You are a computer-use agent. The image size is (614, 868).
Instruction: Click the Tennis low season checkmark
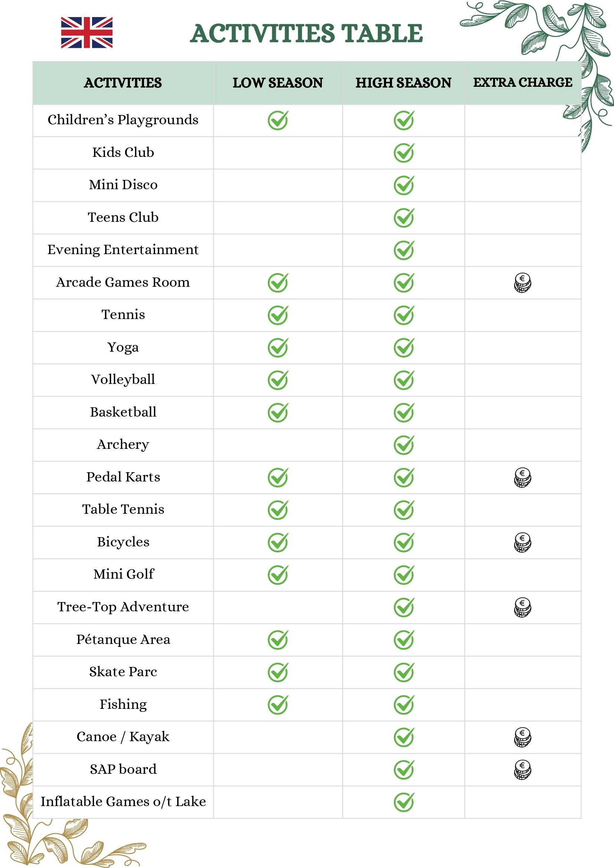278,315
